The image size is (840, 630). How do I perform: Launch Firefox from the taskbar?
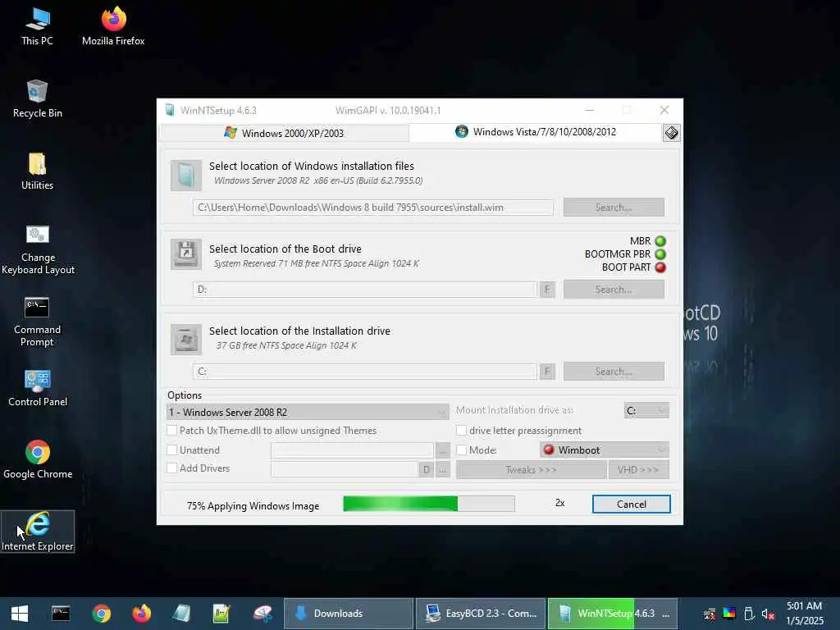point(141,614)
